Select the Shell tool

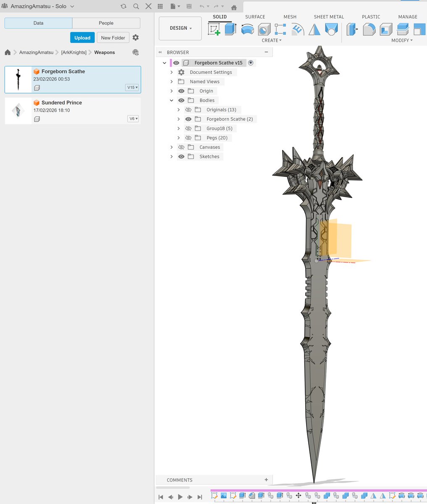[386, 29]
